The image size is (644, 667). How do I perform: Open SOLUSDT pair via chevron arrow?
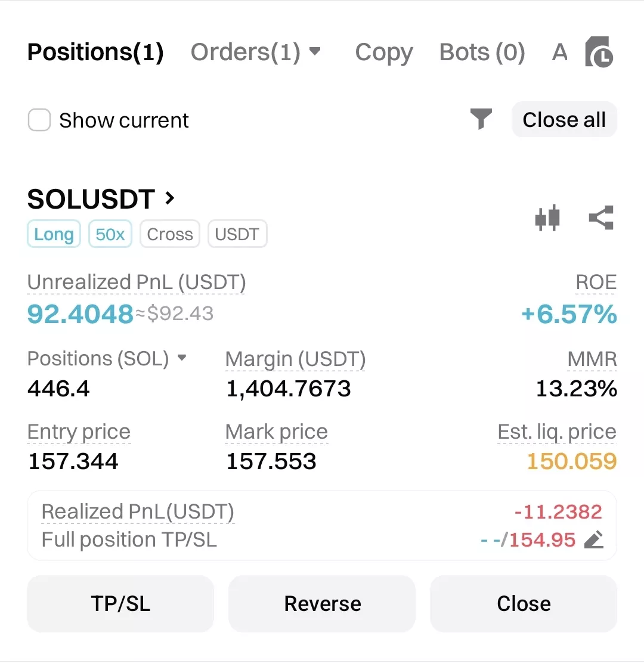[170, 198]
